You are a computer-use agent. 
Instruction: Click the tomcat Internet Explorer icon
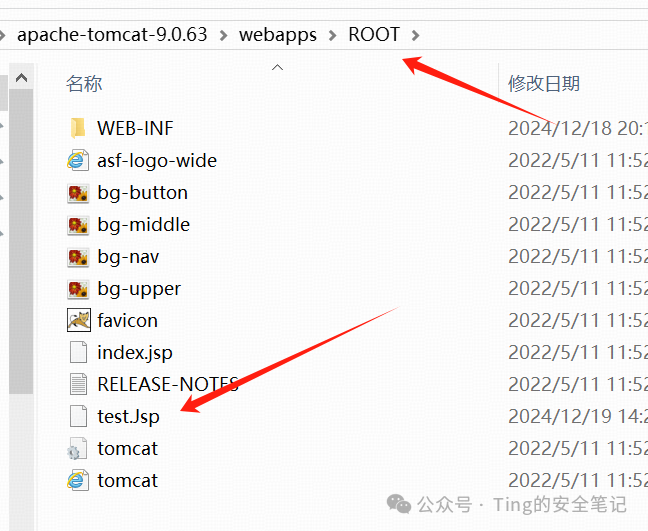[x=78, y=480]
